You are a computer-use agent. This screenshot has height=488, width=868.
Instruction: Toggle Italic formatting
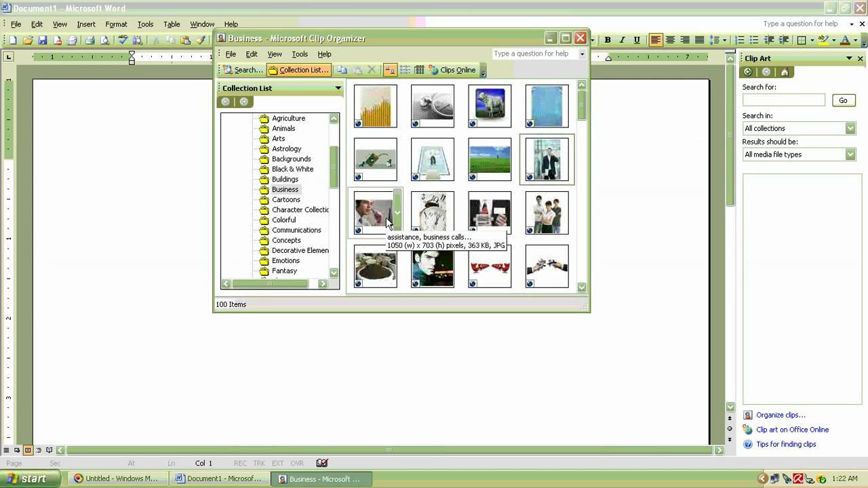(x=622, y=40)
